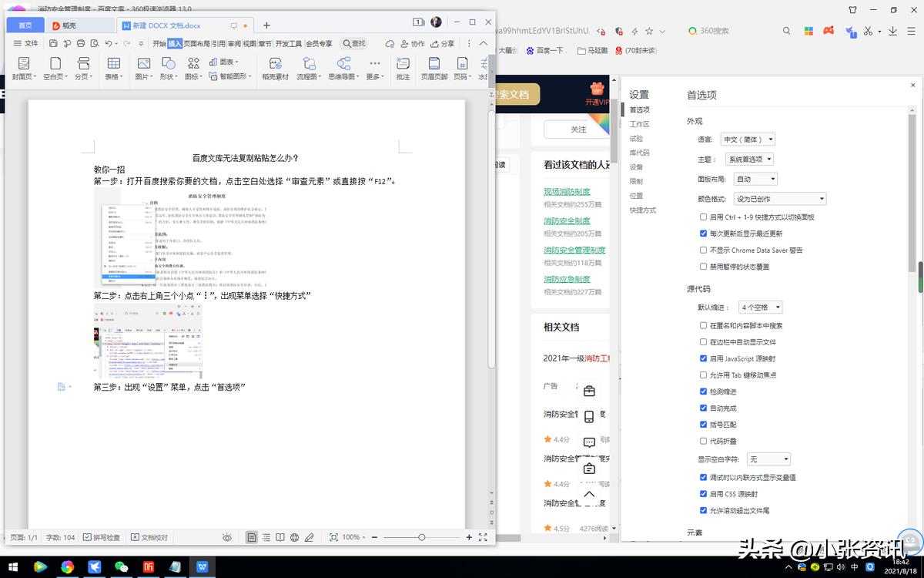The width and height of the screenshot is (924, 578).
Task: Insert a picture into the document
Action: coord(142,66)
